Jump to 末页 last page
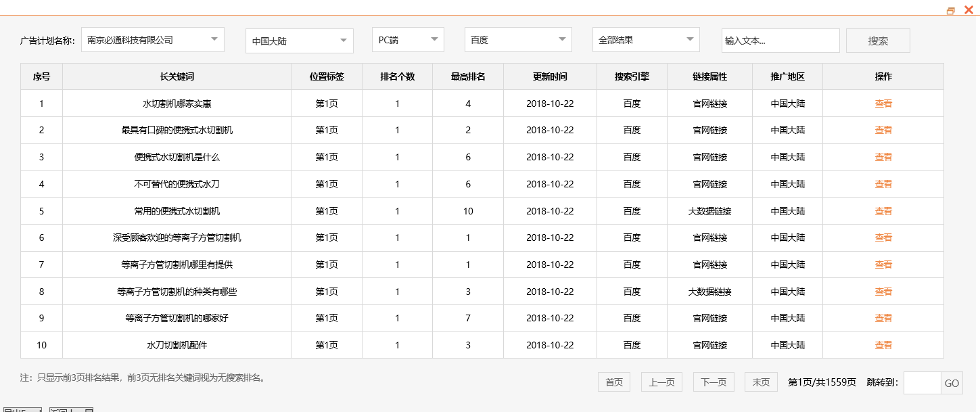Viewport: 980px width, 412px height. (760, 382)
